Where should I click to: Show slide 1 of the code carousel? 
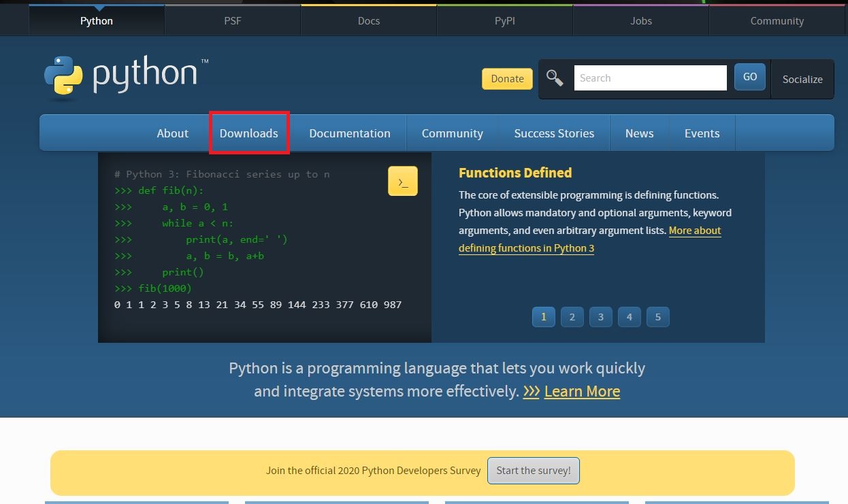(x=544, y=317)
